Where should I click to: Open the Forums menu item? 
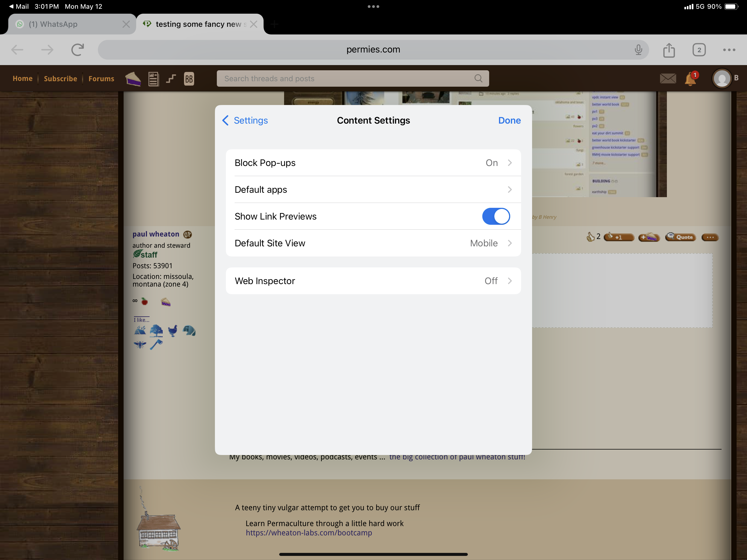(x=101, y=79)
